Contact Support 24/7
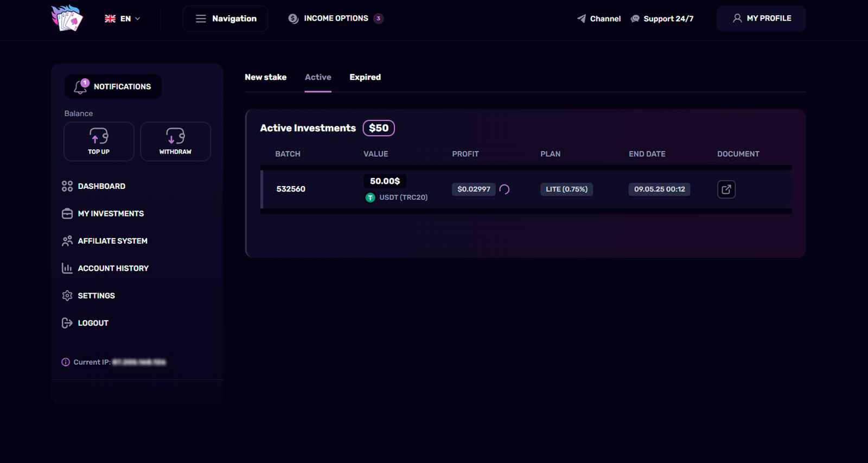Viewport: 868px width, 463px height. pos(662,18)
